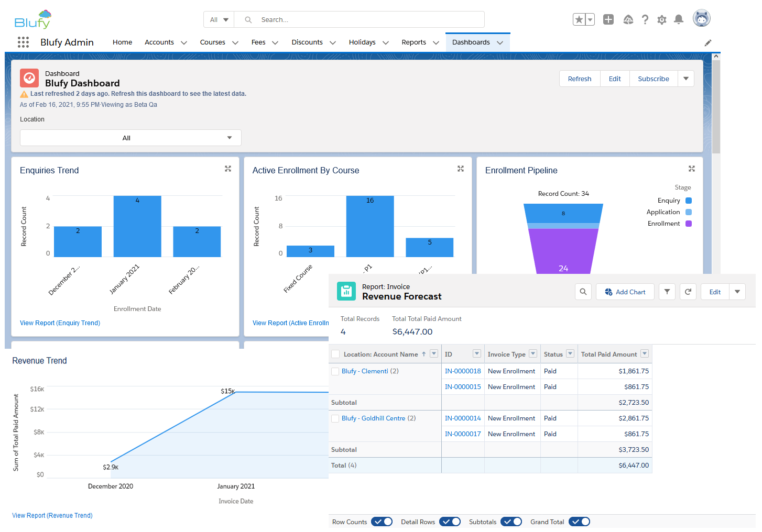Click the global Add plus icon
762x532 pixels.
tap(608, 20)
